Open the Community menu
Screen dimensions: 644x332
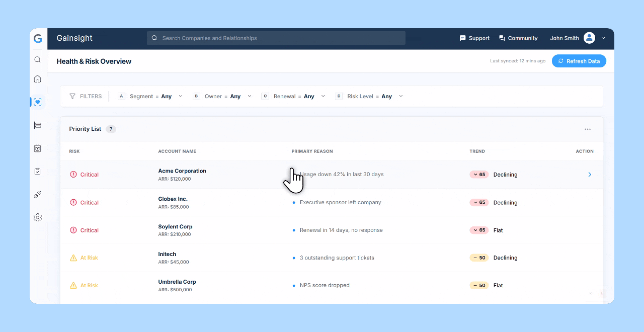(x=518, y=38)
